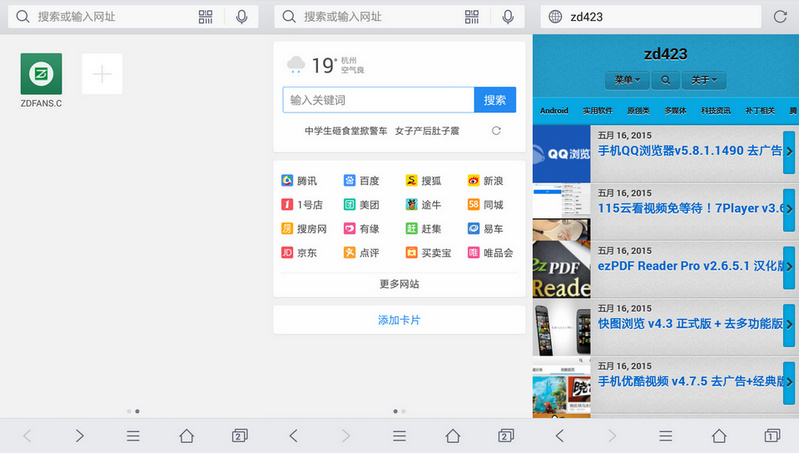Viewport: 799px width, 453px height.
Task: Expand 更多网站 to show more sites
Action: tap(399, 284)
